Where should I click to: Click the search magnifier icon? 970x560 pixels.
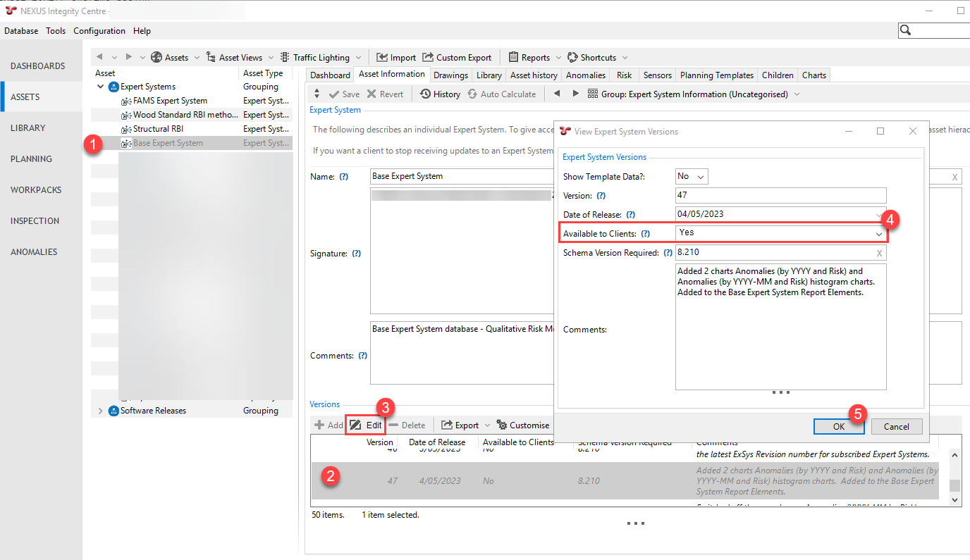point(907,30)
